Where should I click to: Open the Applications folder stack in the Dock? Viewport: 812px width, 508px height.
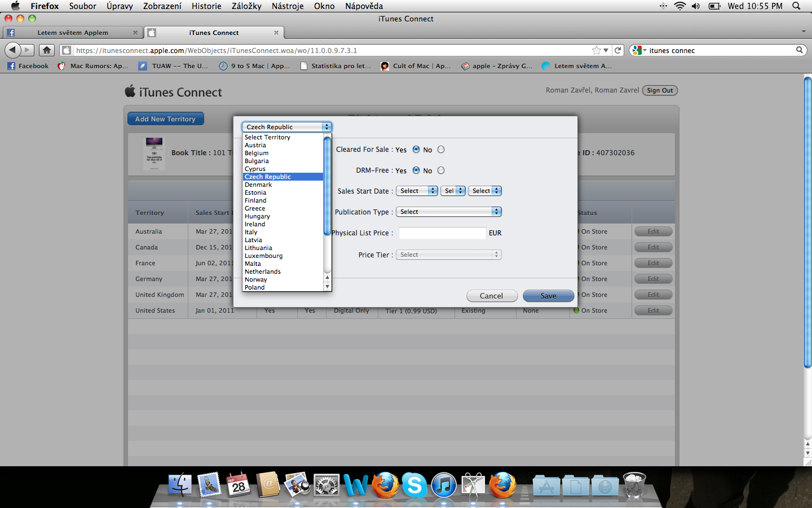546,485
